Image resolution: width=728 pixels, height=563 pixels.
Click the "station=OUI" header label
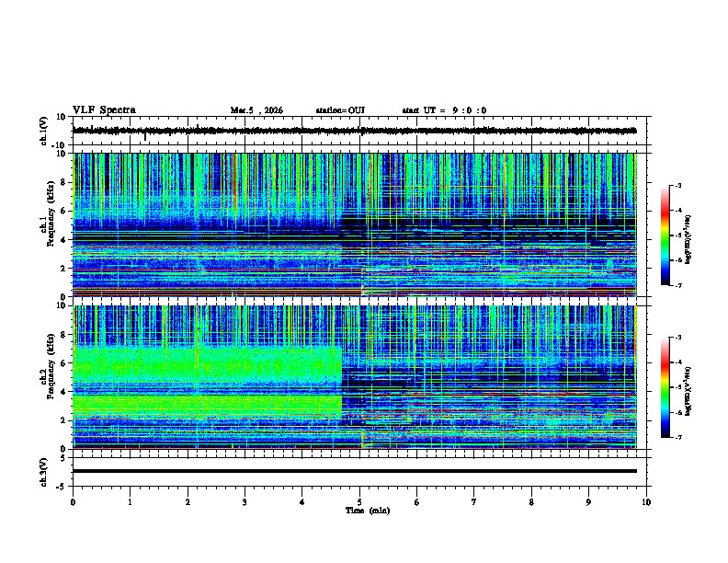pyautogui.click(x=340, y=110)
